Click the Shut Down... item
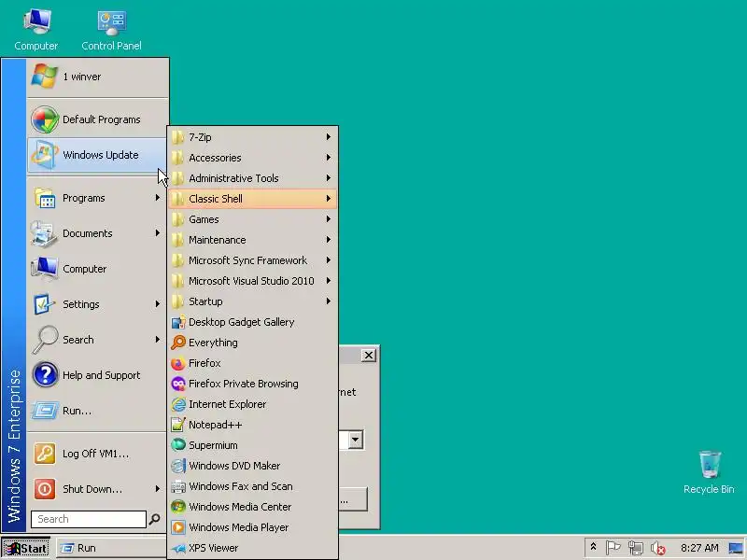 [x=97, y=489]
